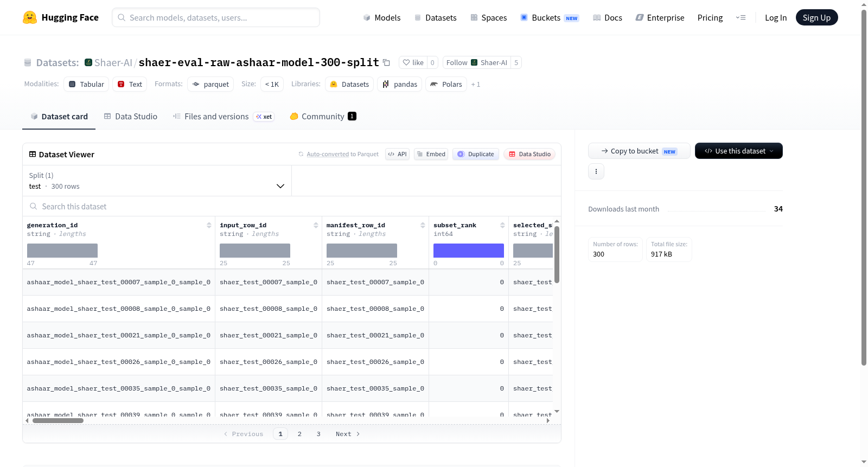Click cell ashaar_model_shaer_test_00007_sample_0_sample_0
Viewport: 868px width, 467px height.
tap(119, 282)
